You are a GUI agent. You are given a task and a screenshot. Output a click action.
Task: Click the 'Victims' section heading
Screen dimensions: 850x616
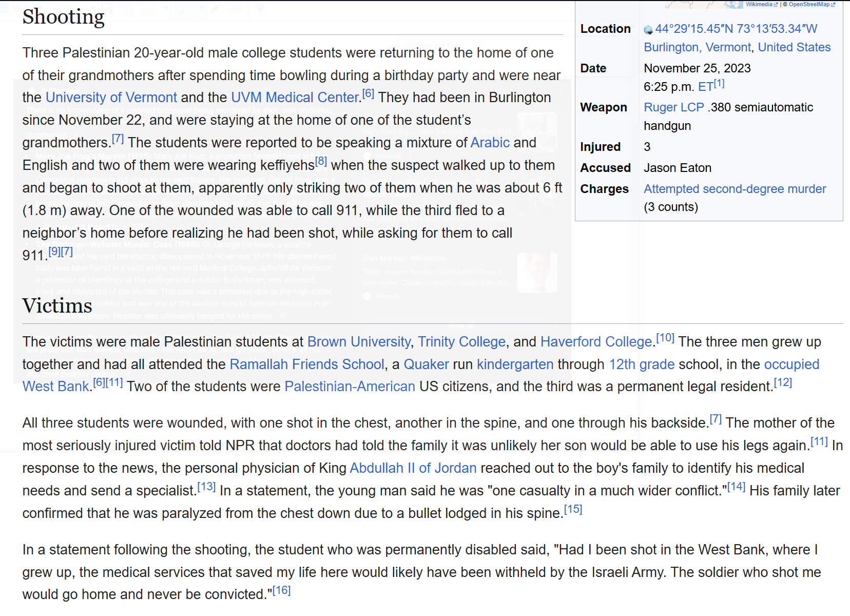tap(57, 306)
